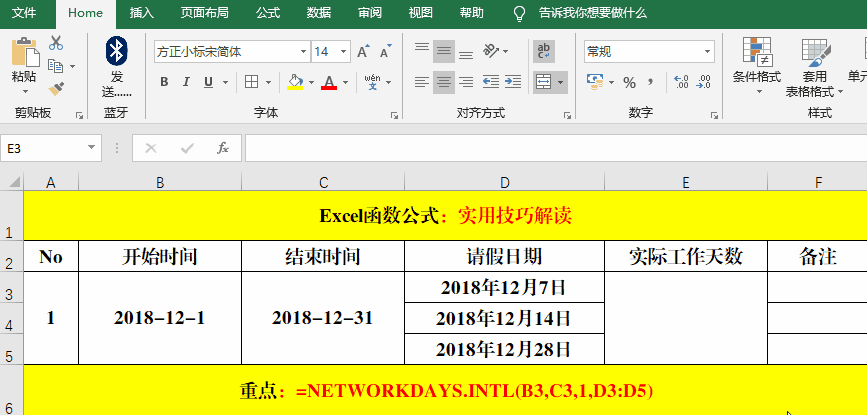867x415 pixels.
Task: Switch to 帮助 tab
Action: pyautogui.click(x=471, y=13)
